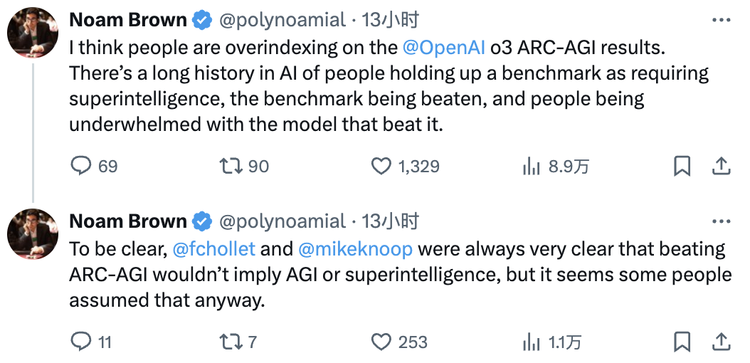Bookmark the second tweet about fchollet
Image resolution: width=750 pixels, height=363 pixels.
(x=682, y=341)
